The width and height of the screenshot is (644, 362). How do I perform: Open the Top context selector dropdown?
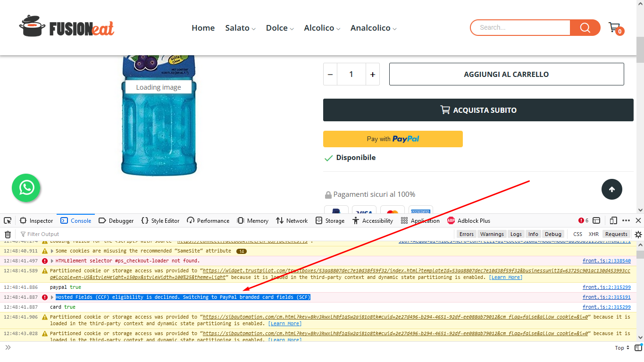(x=622, y=348)
